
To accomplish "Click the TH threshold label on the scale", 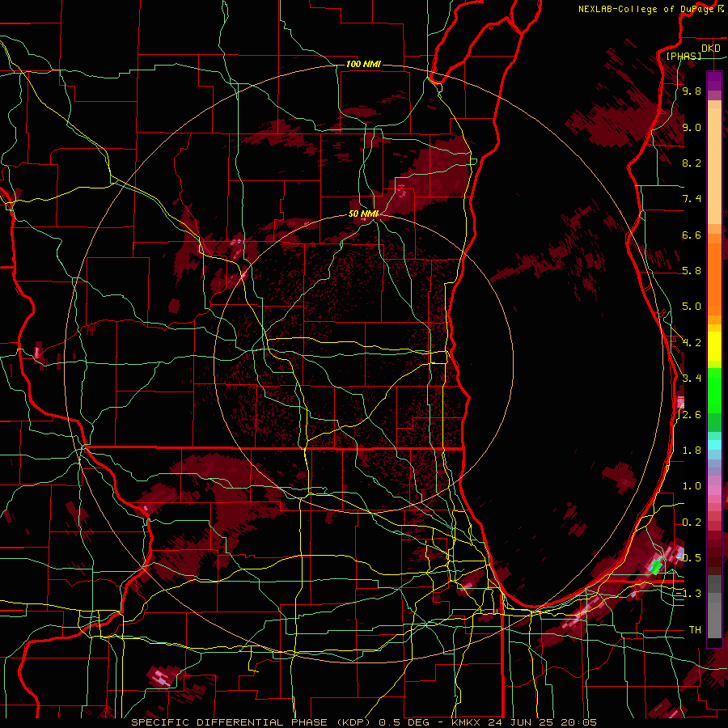I will coord(695,629).
